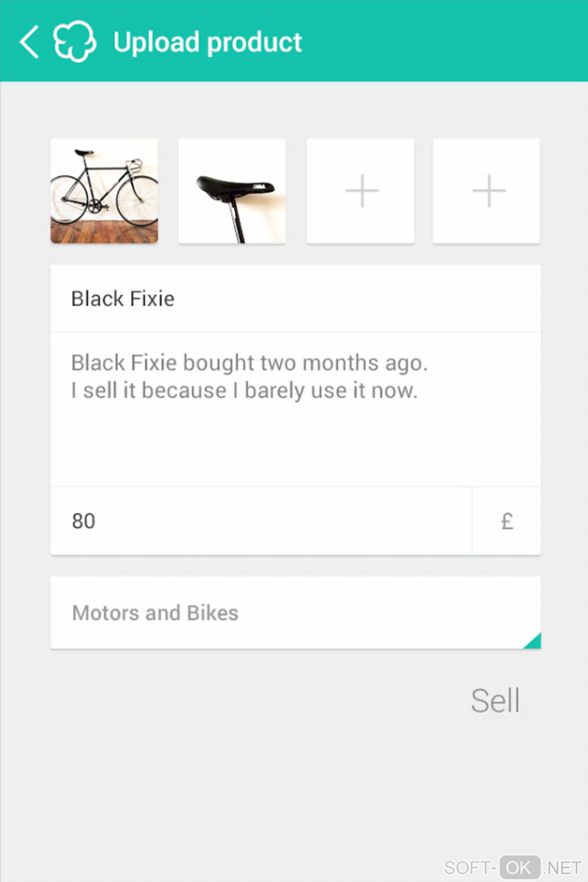Add a photo in the fourth slot
Screen dimensions: 588x882
point(487,191)
